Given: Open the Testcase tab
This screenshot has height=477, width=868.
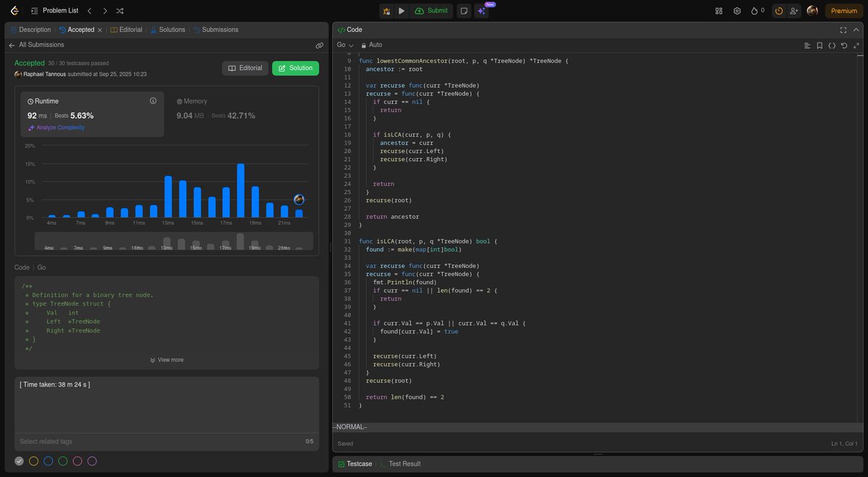Looking at the screenshot, I should [x=354, y=464].
